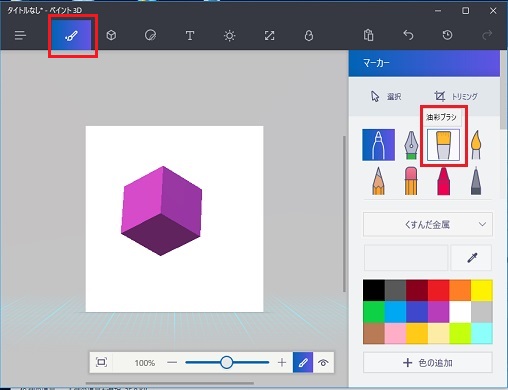
Task: Select the Calligraphy pen brush
Action: point(411,145)
